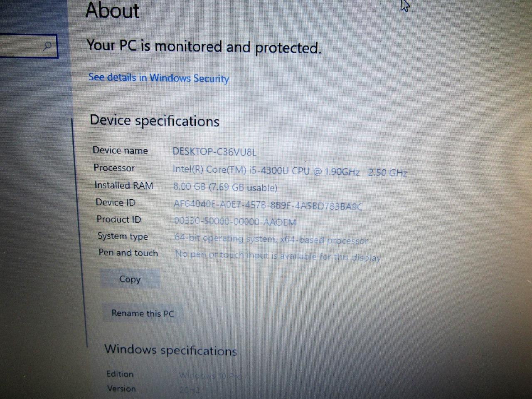
Task: Focus the settings search box
Action: 28,46
